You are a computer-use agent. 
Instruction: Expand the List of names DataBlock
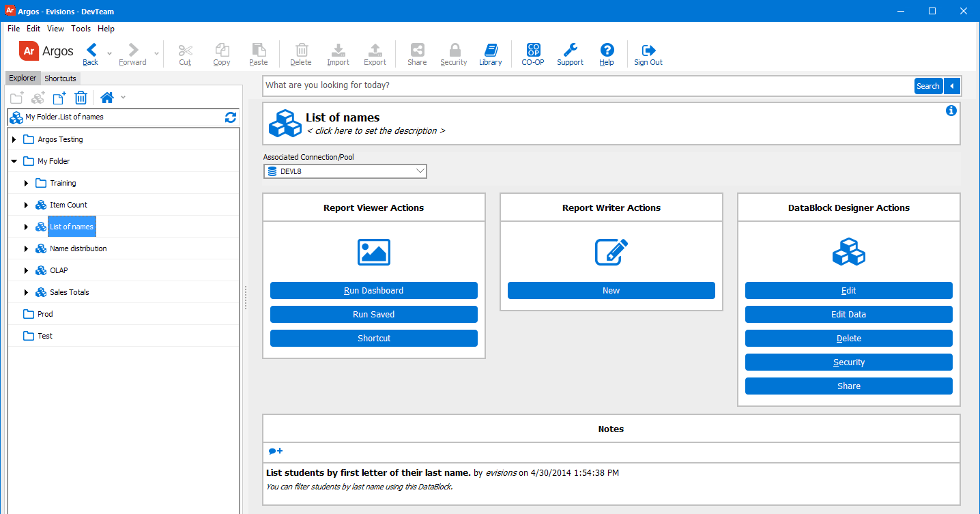[27, 227]
